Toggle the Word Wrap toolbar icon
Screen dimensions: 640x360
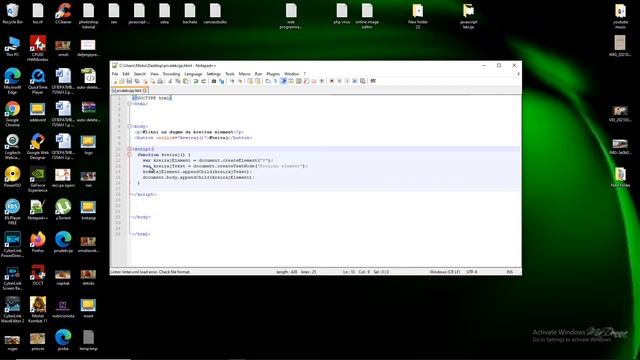pos(267,81)
